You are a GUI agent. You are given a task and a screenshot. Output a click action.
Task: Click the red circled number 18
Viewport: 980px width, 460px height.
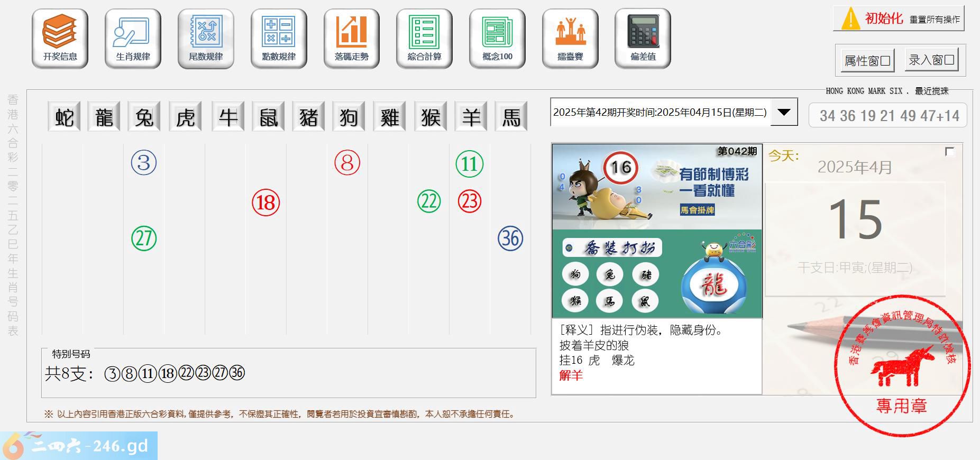click(x=265, y=203)
